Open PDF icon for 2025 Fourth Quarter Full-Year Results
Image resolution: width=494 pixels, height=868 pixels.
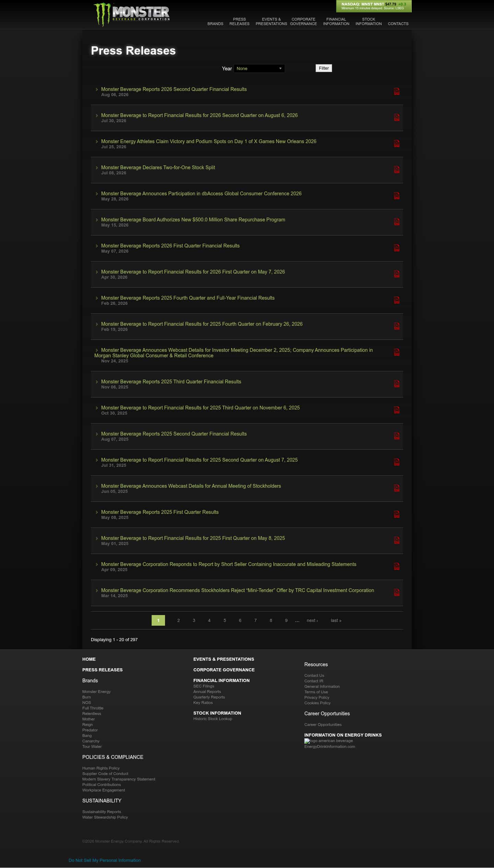[397, 300]
